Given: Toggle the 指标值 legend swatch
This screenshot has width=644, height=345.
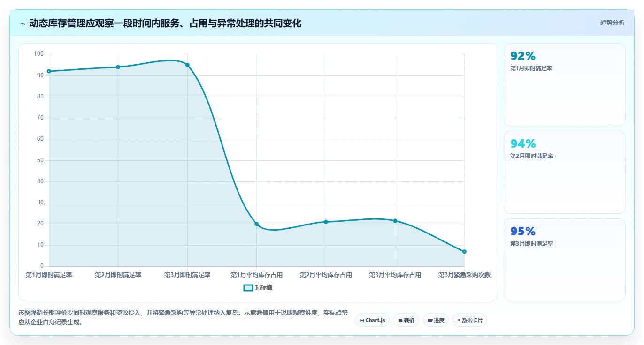Looking at the screenshot, I should (248, 287).
